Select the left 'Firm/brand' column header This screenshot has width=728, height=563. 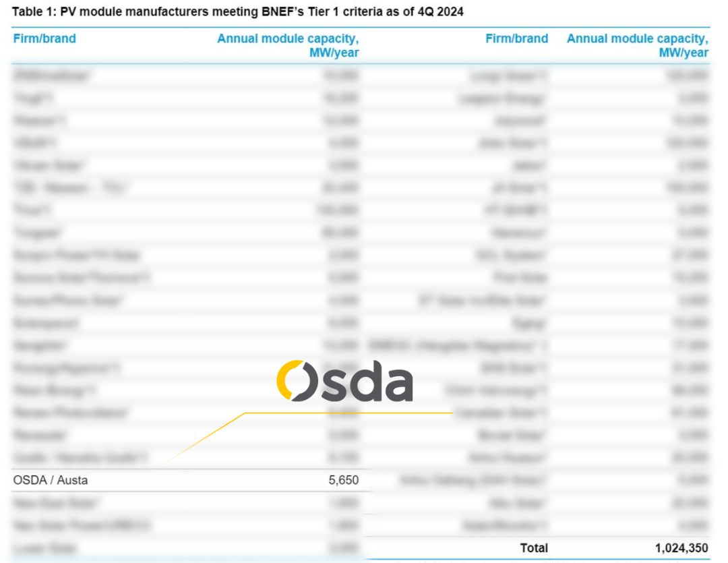44,38
